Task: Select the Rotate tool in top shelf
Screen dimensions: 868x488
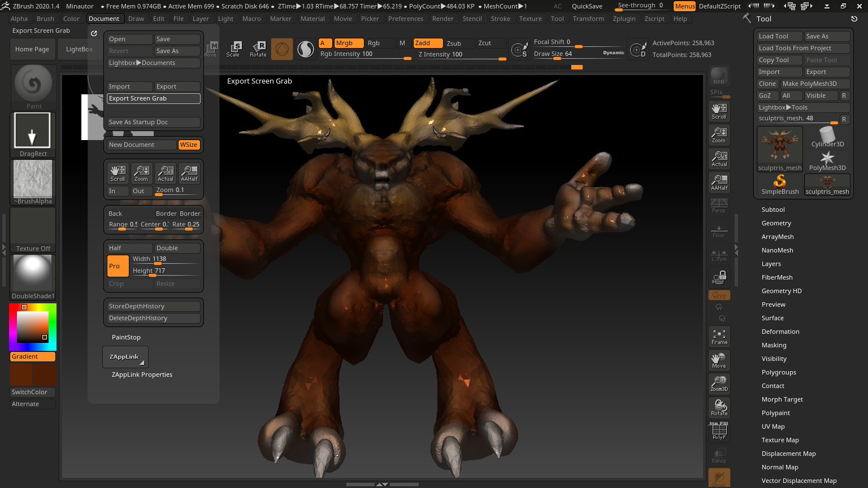Action: [x=258, y=49]
